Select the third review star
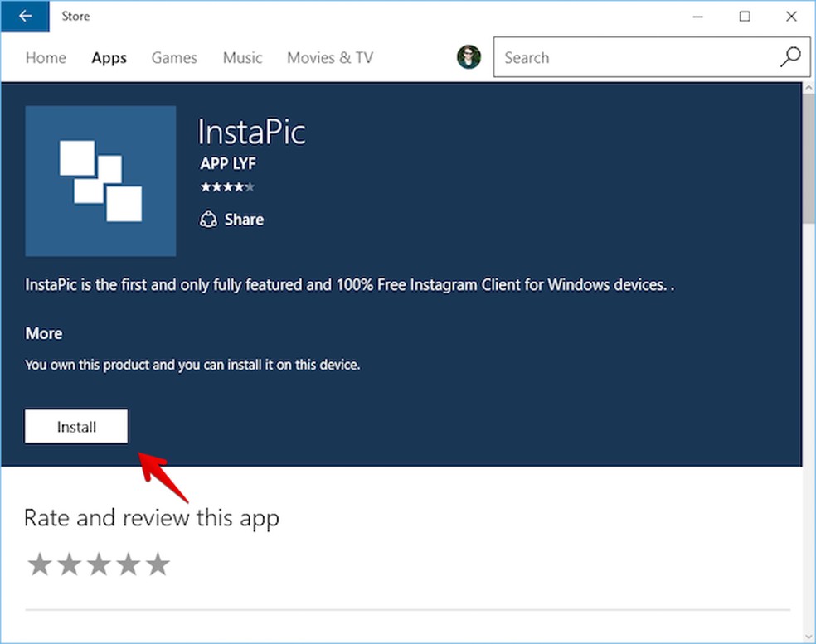The image size is (816, 644). pyautogui.click(x=99, y=564)
